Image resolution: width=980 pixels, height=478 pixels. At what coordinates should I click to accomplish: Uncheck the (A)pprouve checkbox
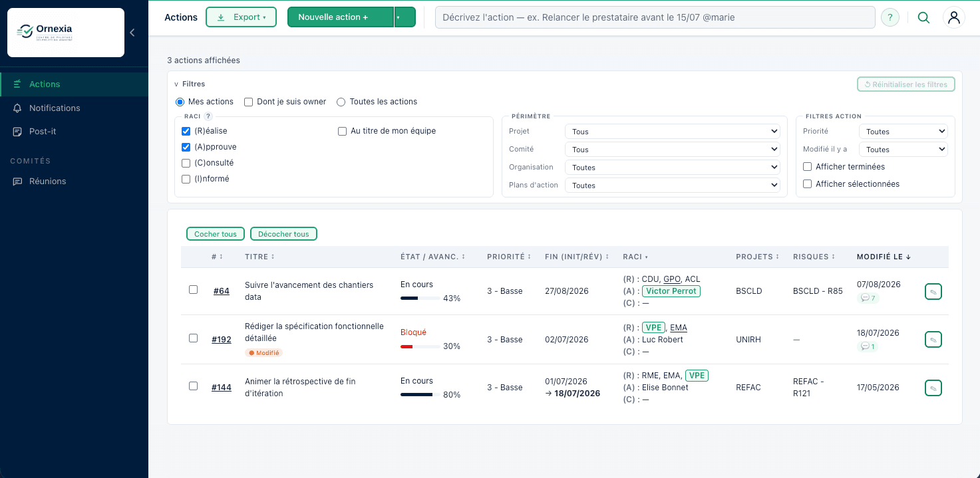(x=186, y=148)
